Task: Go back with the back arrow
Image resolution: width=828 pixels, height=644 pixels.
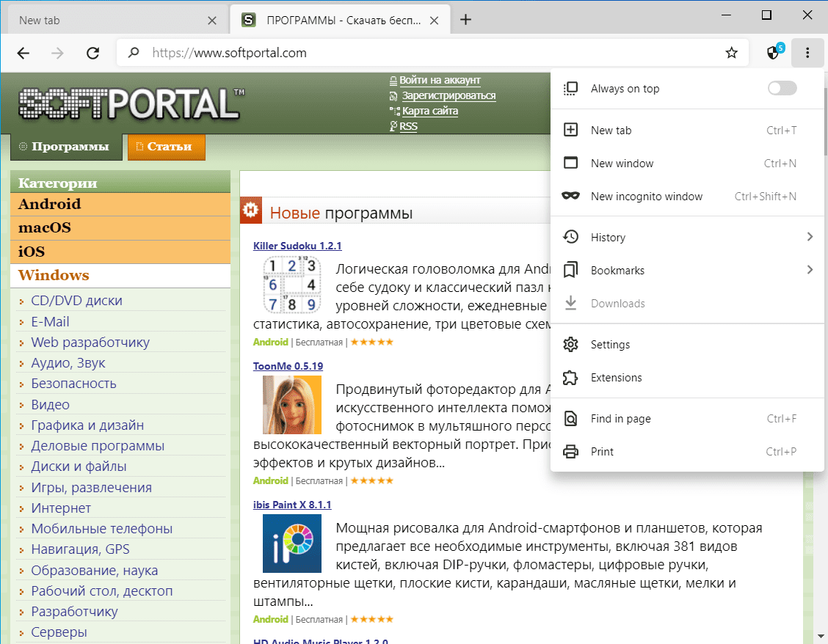Action: click(23, 53)
